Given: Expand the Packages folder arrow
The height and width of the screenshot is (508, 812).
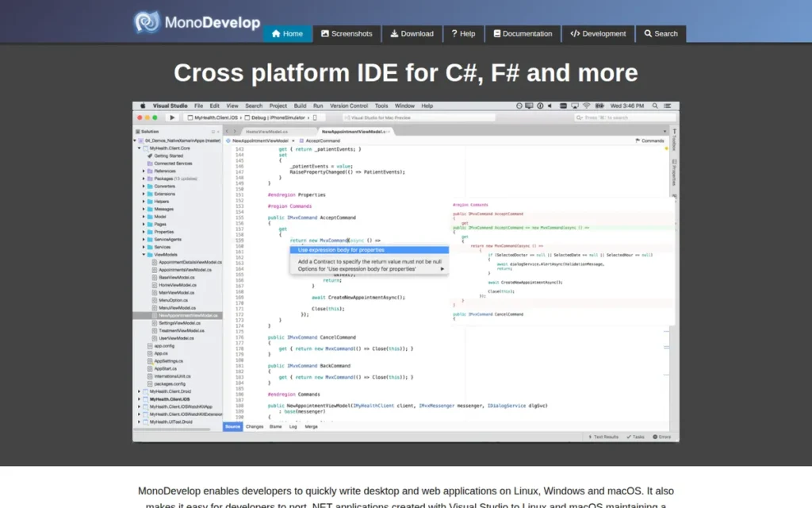Looking at the screenshot, I should (x=144, y=179).
